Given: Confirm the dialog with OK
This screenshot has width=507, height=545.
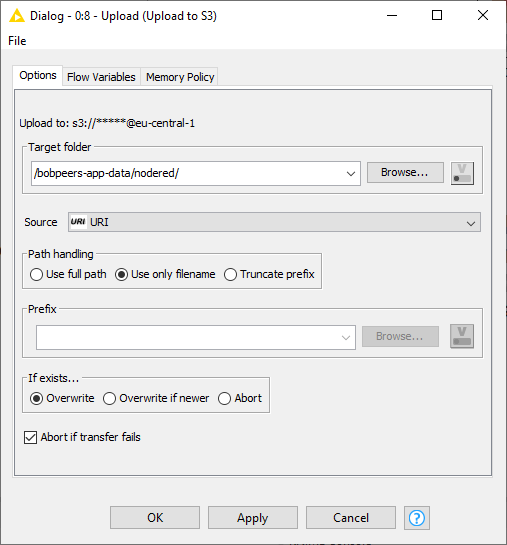Looking at the screenshot, I should (155, 518).
